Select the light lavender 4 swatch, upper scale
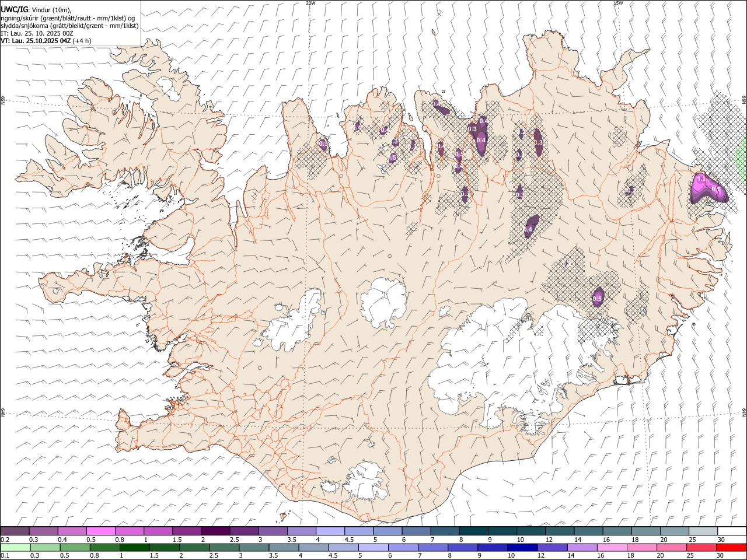The height and width of the screenshot is (560, 747). click(x=330, y=531)
